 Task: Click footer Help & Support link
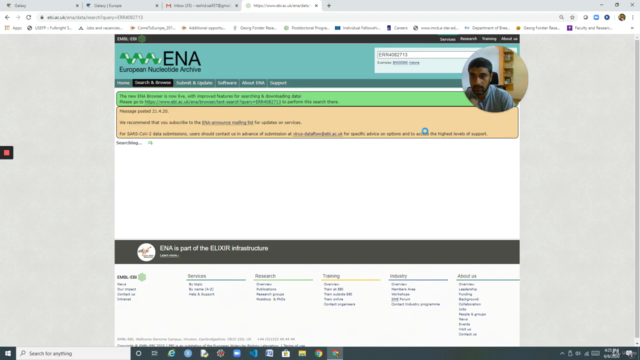[202, 294]
